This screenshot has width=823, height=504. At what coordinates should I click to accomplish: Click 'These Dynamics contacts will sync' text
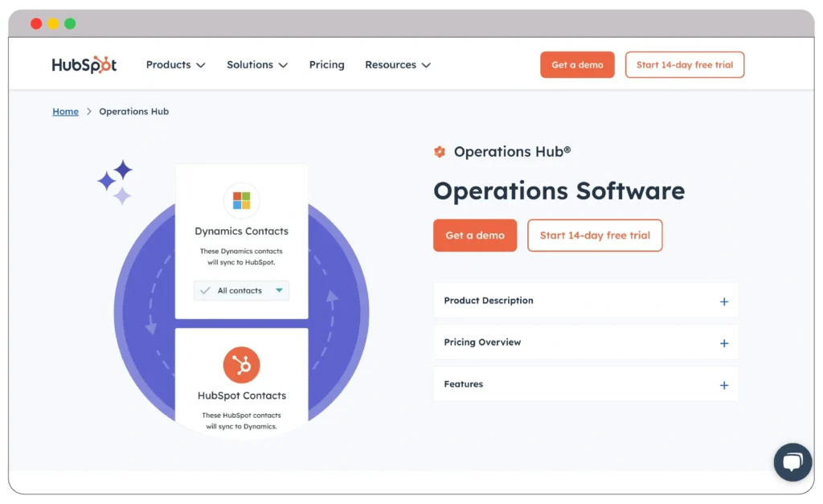click(241, 256)
